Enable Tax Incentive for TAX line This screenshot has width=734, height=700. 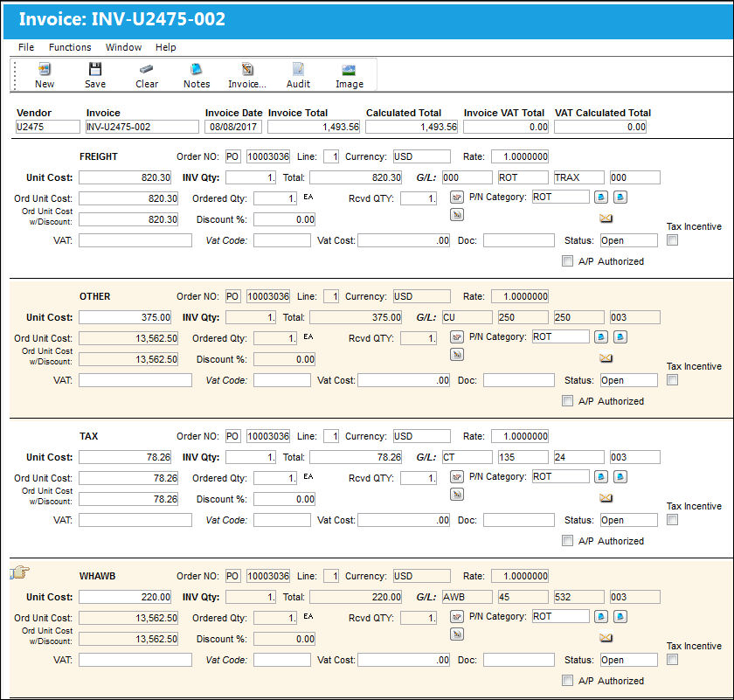673,520
